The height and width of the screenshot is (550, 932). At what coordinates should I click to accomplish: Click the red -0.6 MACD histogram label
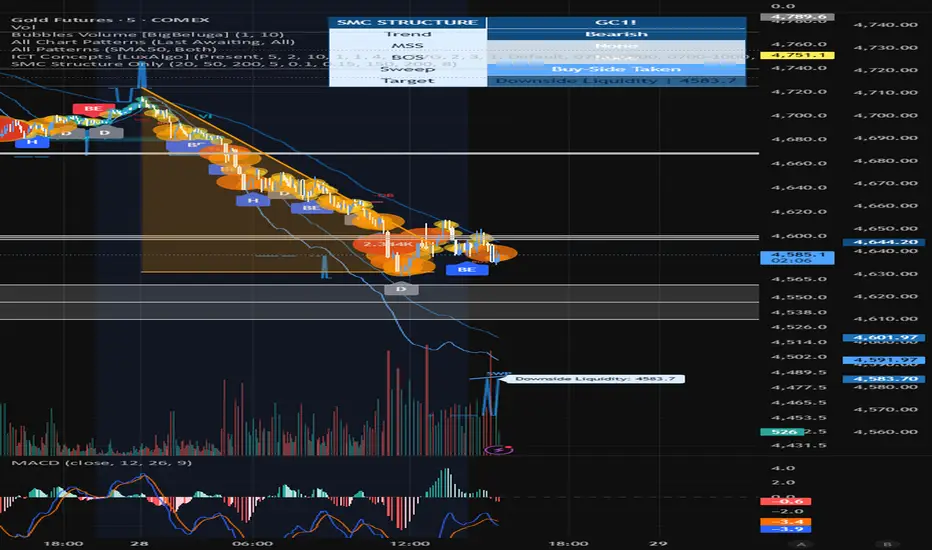786,501
